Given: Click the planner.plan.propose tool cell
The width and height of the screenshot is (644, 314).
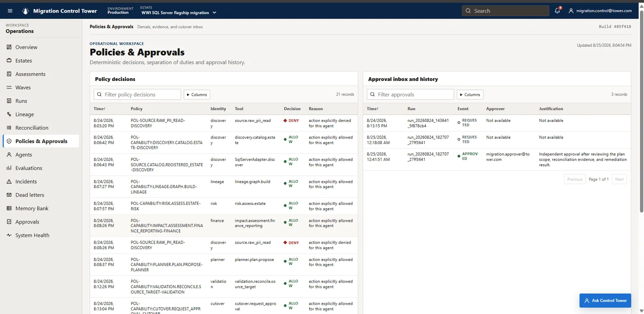Looking at the screenshot, I should [x=254, y=260].
